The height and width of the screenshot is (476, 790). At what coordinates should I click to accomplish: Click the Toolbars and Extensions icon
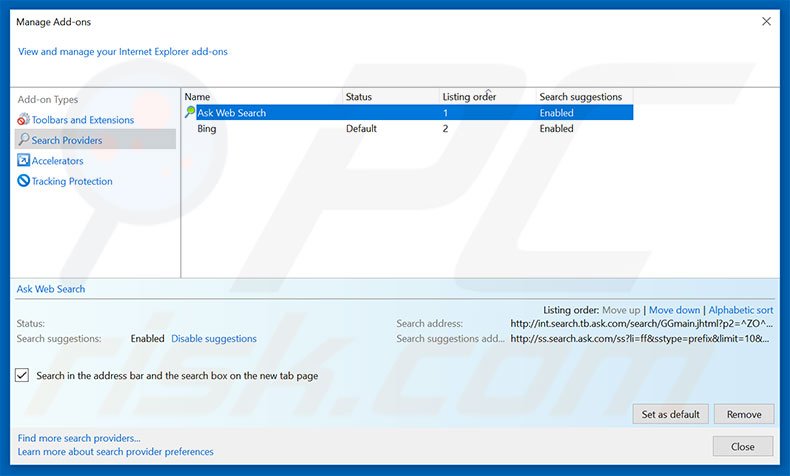23,119
